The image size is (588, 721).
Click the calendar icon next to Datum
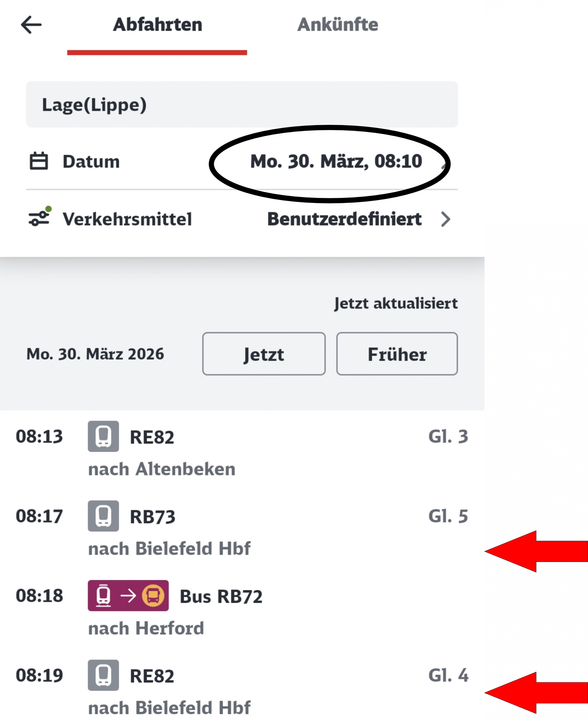pos(39,161)
